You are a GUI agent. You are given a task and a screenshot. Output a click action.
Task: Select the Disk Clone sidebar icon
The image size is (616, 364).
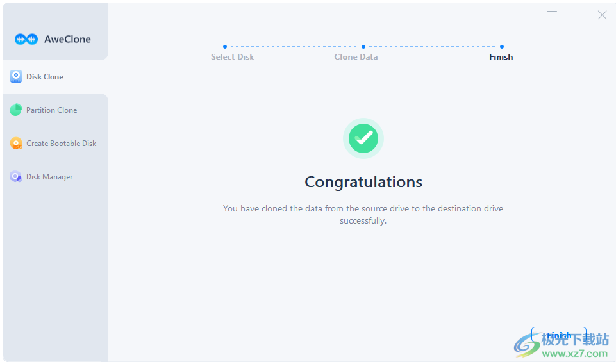pyautogui.click(x=16, y=76)
